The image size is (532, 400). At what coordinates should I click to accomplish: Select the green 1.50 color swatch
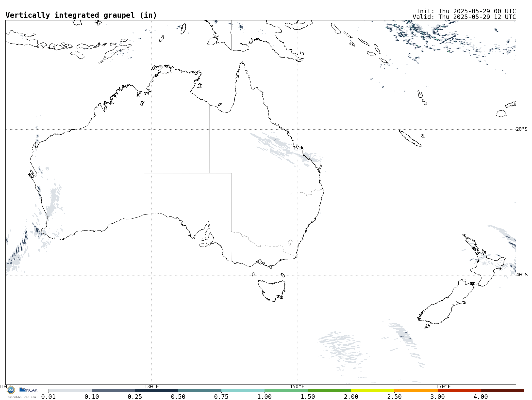click(330, 391)
